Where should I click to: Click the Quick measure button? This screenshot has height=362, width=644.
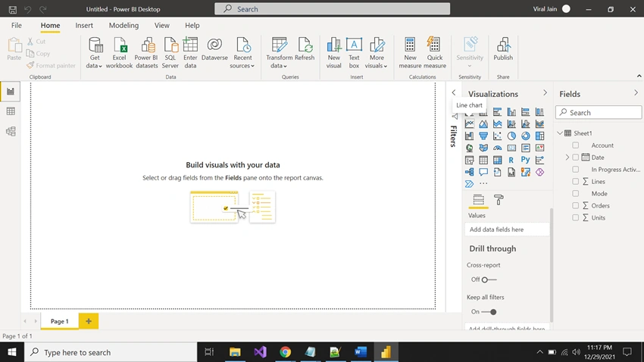(x=435, y=52)
